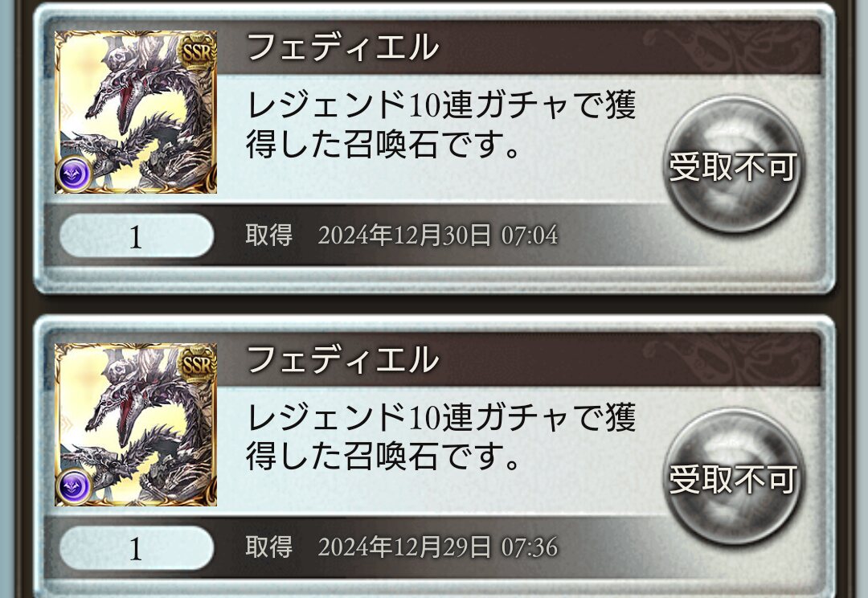Viewport: 868px width, 598px height.
Task: Click the 2024年12月29日 07:36 acquisition date
Action: click(x=437, y=547)
